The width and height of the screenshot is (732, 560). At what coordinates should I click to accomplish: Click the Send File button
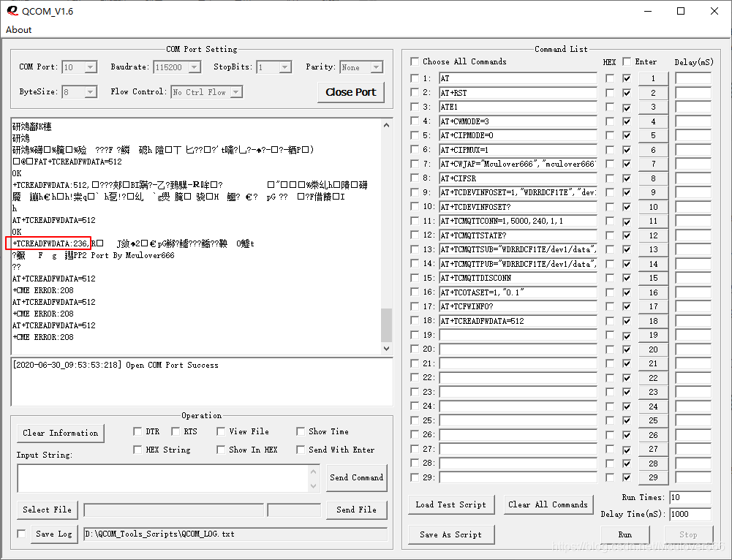click(357, 510)
